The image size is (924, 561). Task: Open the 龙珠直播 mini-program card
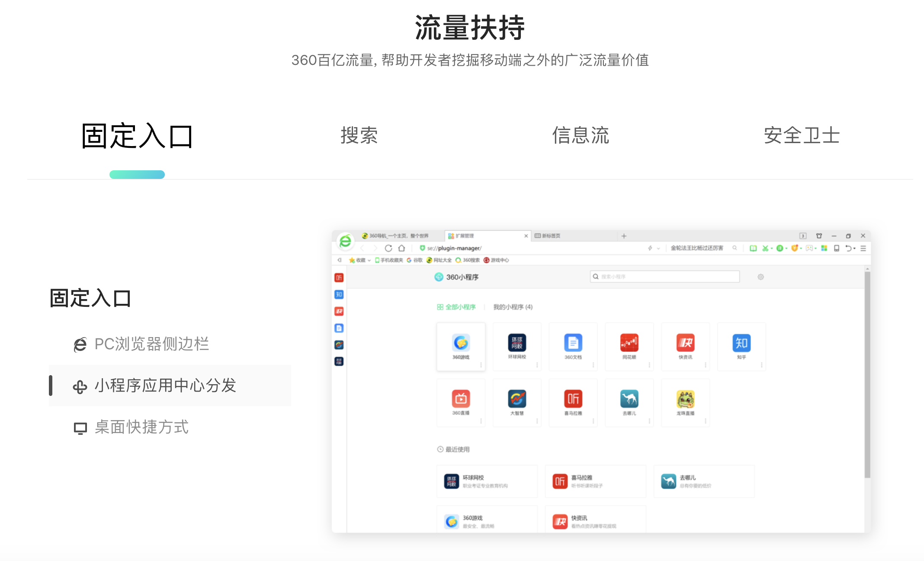pos(686,403)
